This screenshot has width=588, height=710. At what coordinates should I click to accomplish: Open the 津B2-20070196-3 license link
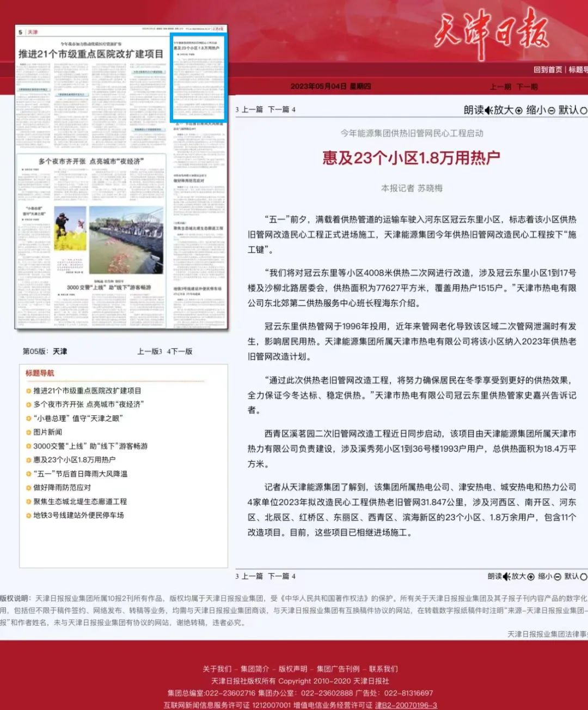(406, 705)
